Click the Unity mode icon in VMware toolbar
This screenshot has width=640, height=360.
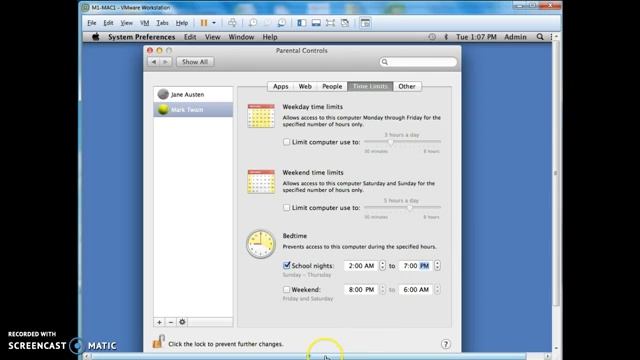tap(345, 23)
